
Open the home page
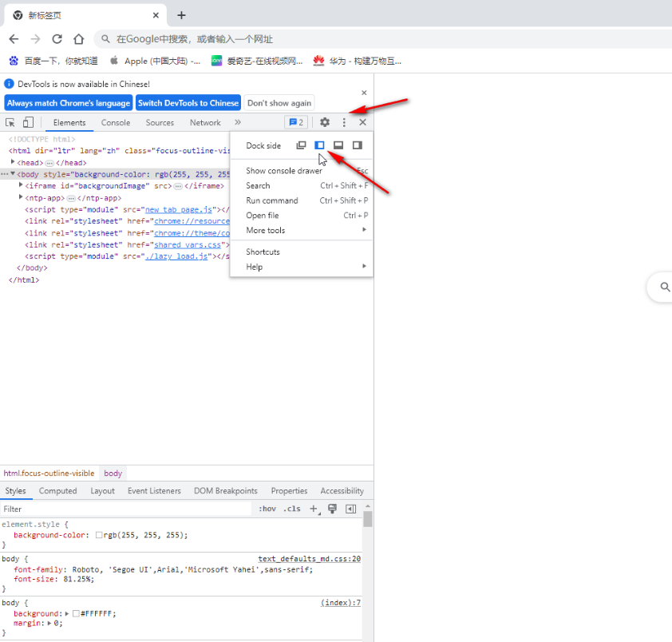(x=79, y=39)
